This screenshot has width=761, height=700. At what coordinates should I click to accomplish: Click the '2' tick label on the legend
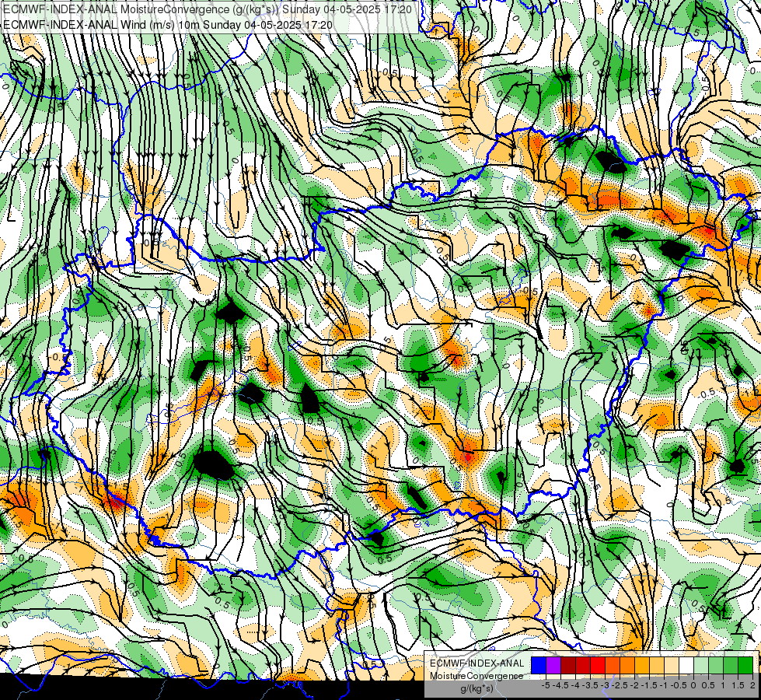click(752, 685)
